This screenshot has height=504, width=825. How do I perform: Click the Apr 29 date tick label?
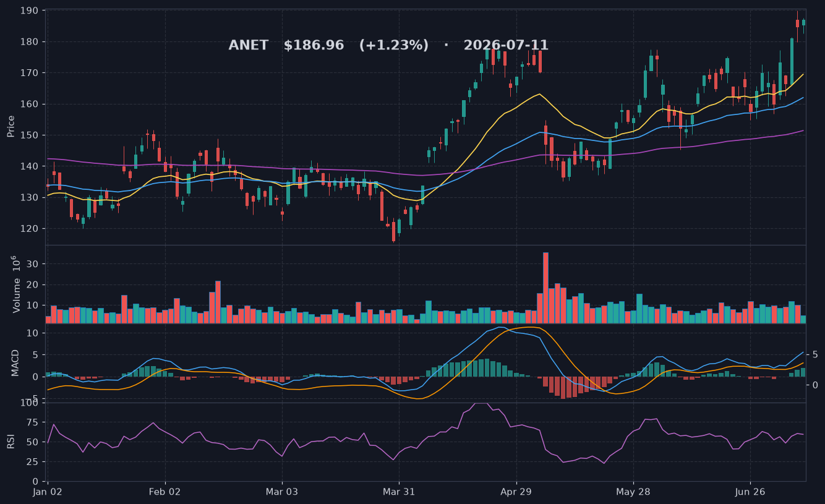(x=516, y=492)
